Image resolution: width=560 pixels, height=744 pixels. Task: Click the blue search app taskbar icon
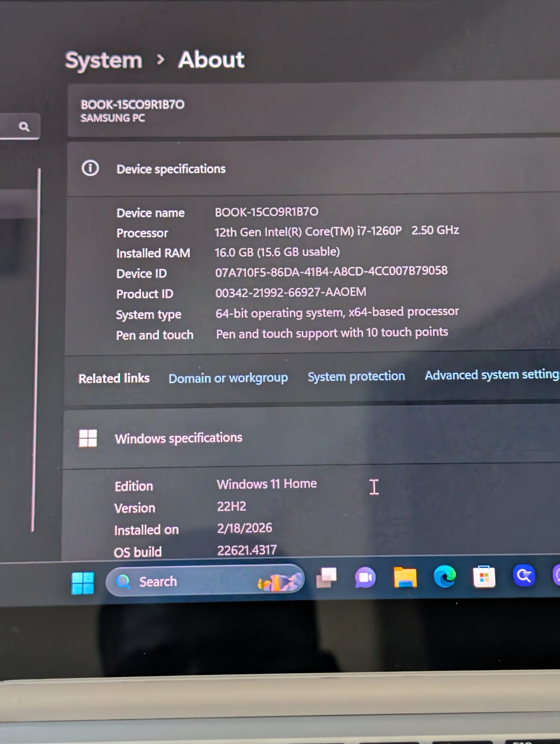point(524,575)
